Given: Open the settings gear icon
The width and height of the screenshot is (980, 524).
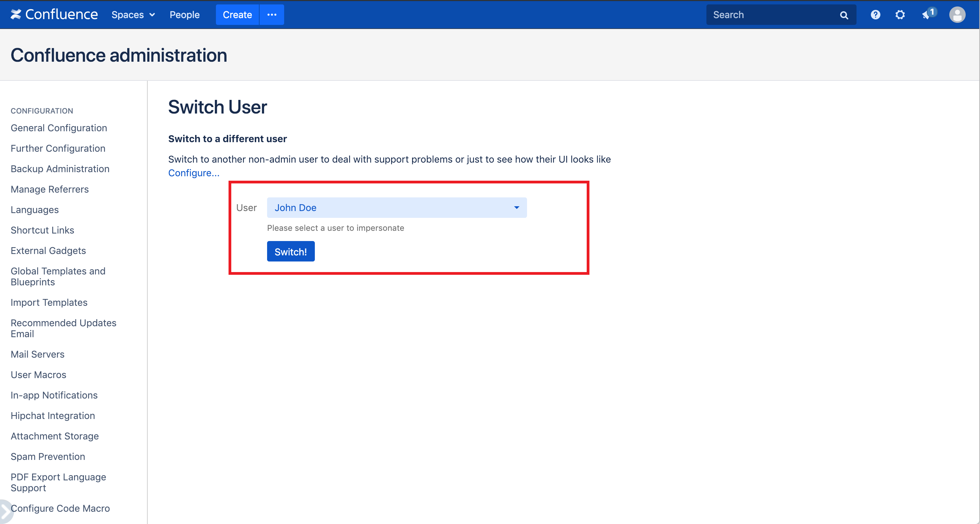Looking at the screenshot, I should coord(900,14).
